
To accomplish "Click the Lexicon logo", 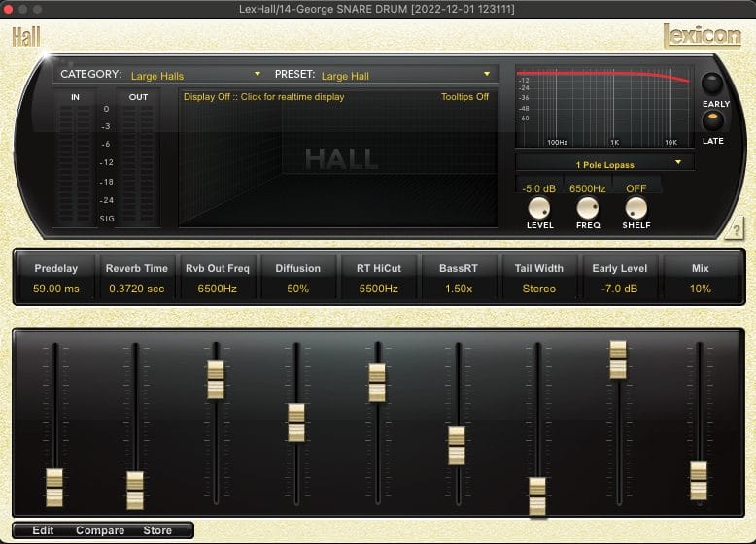I will (x=702, y=36).
